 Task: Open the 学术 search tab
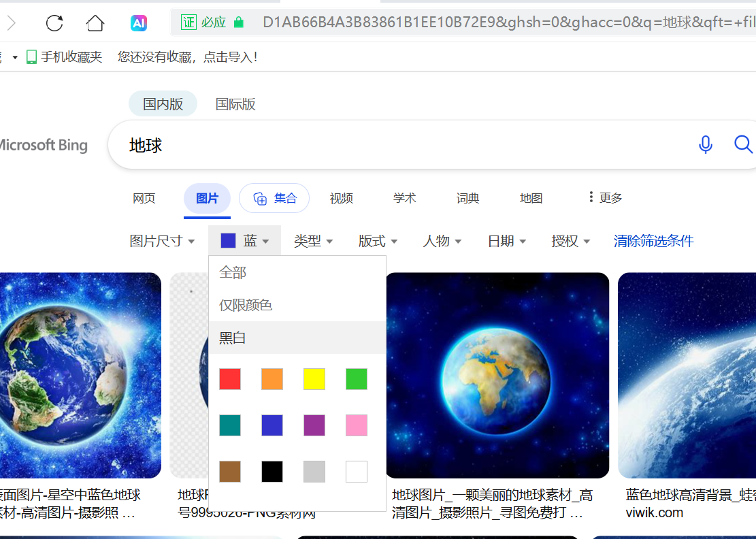point(404,198)
